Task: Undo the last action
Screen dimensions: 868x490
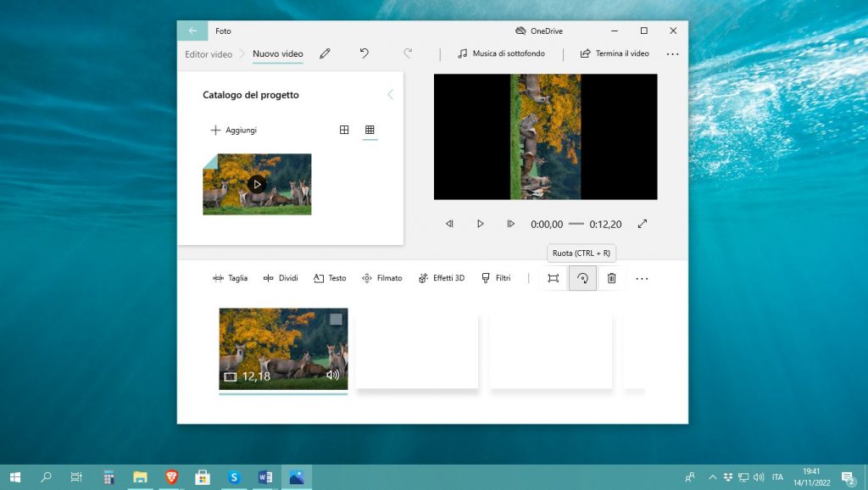Action: pyautogui.click(x=364, y=53)
